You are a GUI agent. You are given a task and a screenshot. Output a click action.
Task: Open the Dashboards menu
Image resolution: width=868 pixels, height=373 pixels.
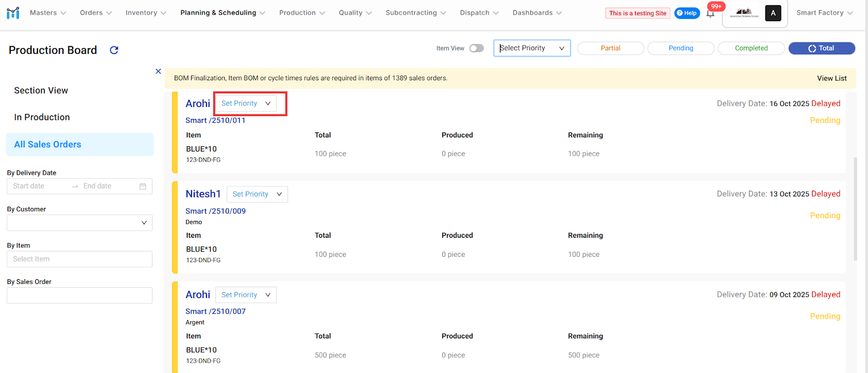537,13
